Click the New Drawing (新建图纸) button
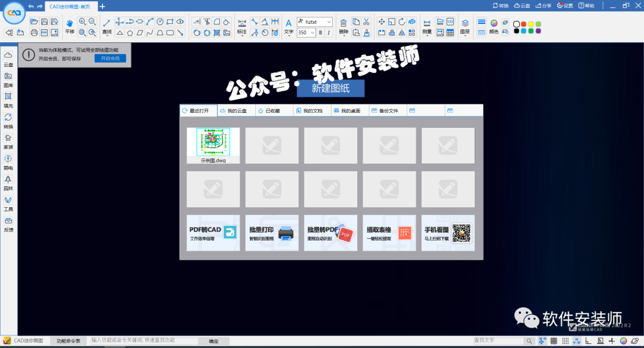This screenshot has height=348, width=644. click(330, 88)
